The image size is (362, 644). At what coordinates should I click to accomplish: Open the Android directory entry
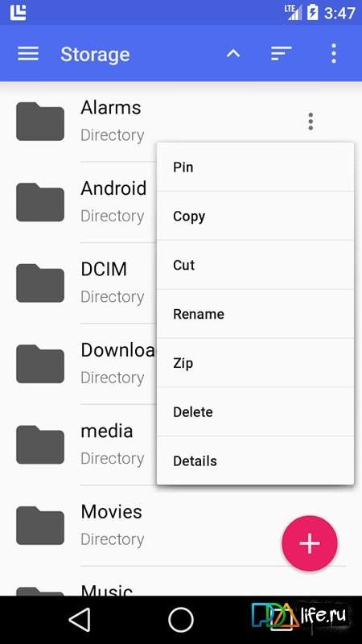pos(78,202)
